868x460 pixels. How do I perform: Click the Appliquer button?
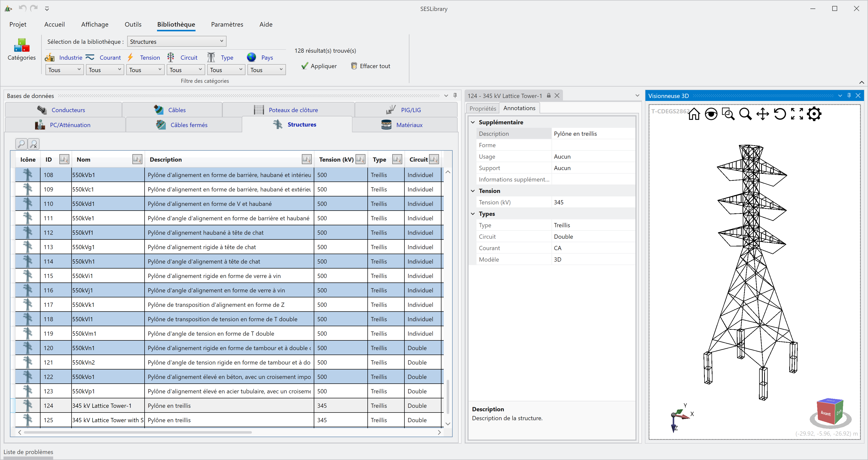coord(319,66)
